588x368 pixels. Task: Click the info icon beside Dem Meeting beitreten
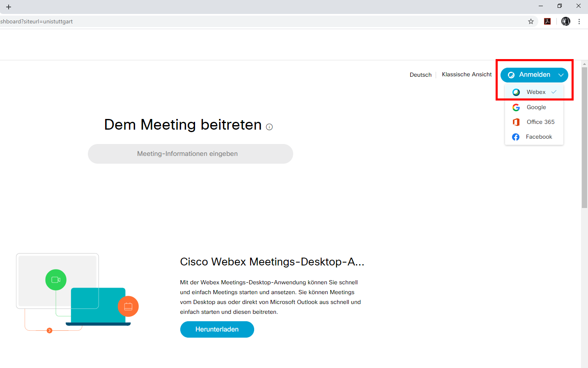(269, 127)
